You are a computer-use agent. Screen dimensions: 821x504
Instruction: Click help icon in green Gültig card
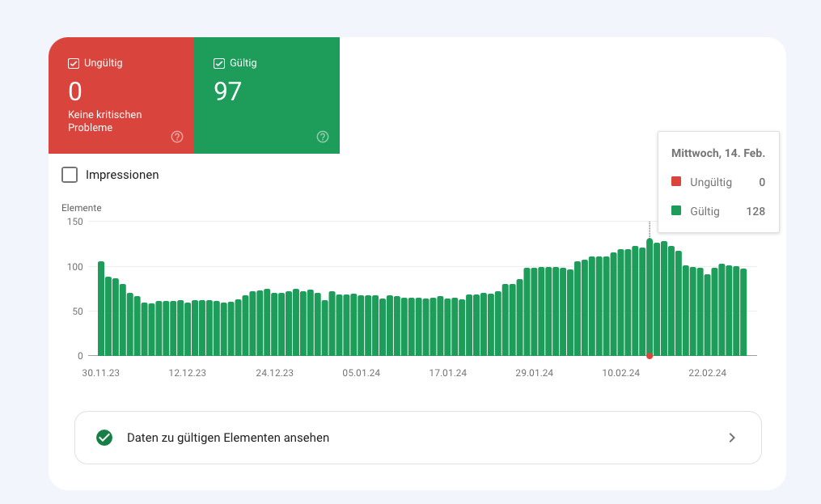click(323, 137)
